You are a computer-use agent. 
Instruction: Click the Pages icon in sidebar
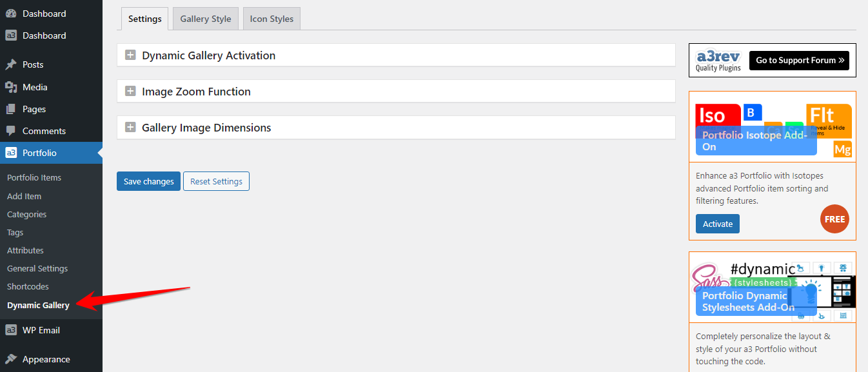click(11, 109)
